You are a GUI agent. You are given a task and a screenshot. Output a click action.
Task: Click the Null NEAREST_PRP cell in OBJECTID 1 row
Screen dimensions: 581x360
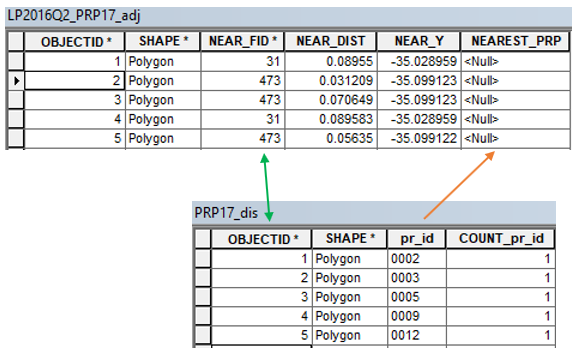515,61
